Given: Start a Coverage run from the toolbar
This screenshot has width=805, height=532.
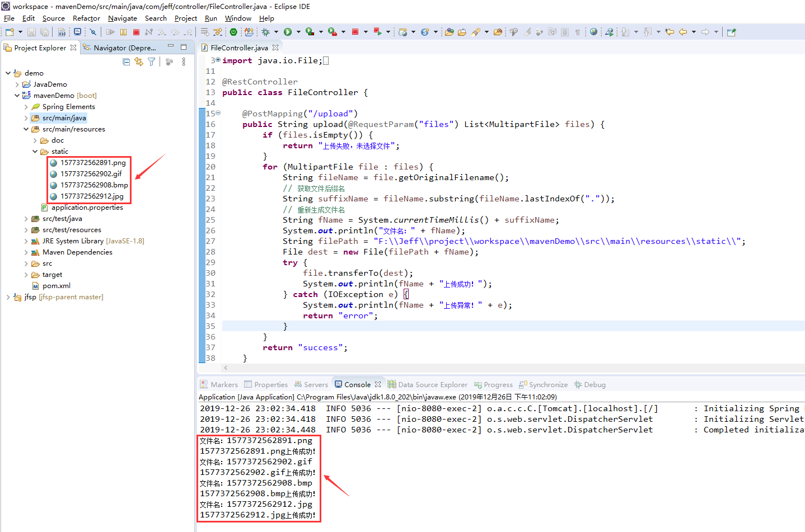Looking at the screenshot, I should (309, 32).
